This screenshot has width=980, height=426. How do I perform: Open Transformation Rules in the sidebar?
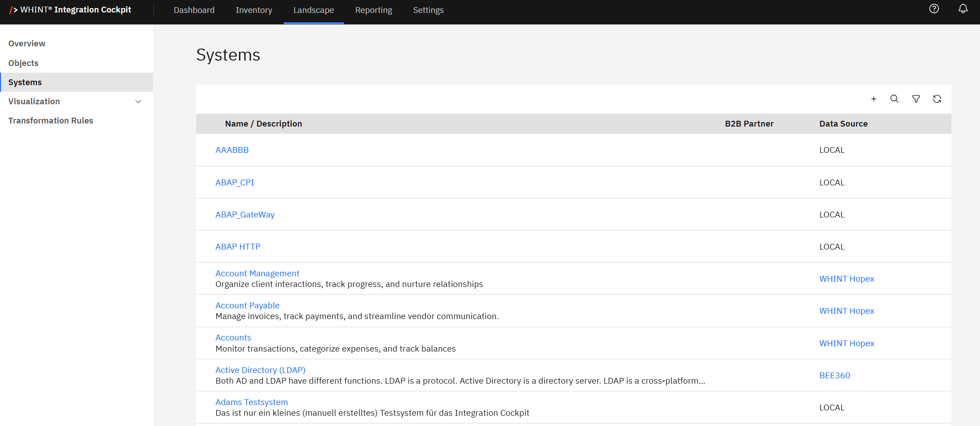coord(51,121)
